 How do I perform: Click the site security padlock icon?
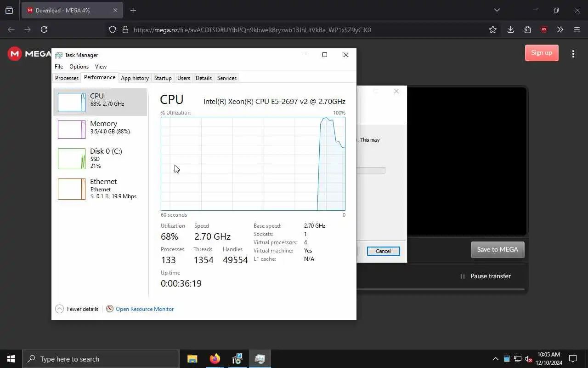pyautogui.click(x=125, y=29)
